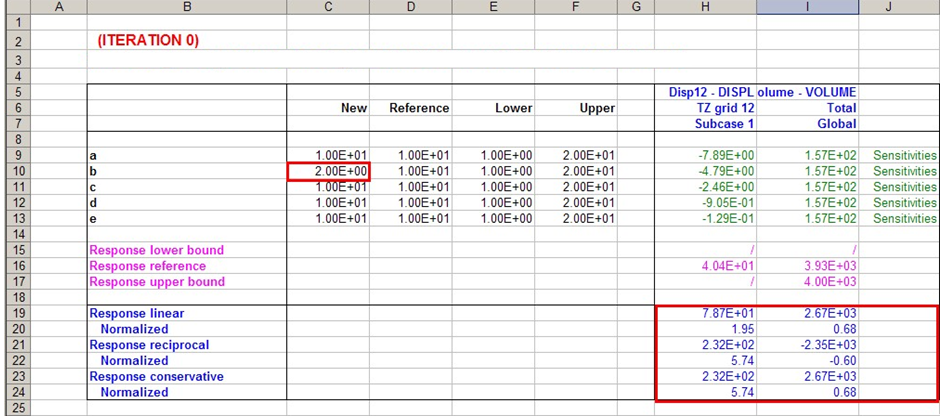Select the Response lower bound label
The height and width of the screenshot is (419, 943).
[157, 250]
